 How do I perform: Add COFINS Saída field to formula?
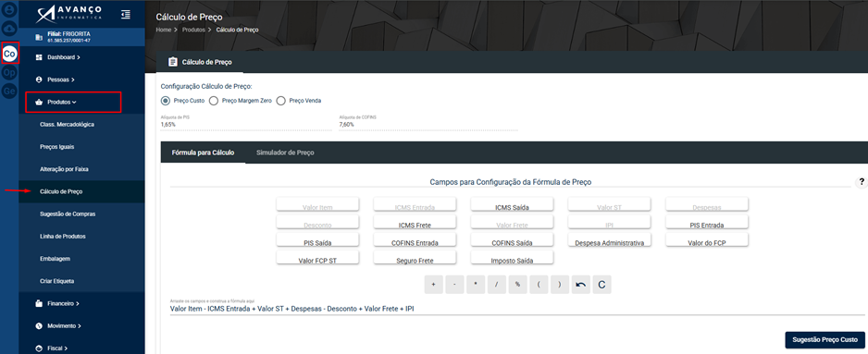click(x=512, y=240)
